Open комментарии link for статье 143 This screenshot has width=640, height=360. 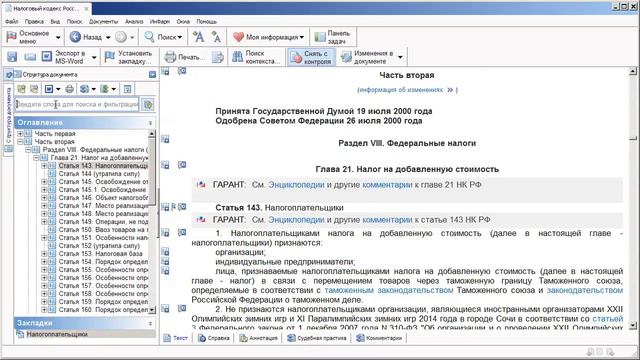[387, 220]
